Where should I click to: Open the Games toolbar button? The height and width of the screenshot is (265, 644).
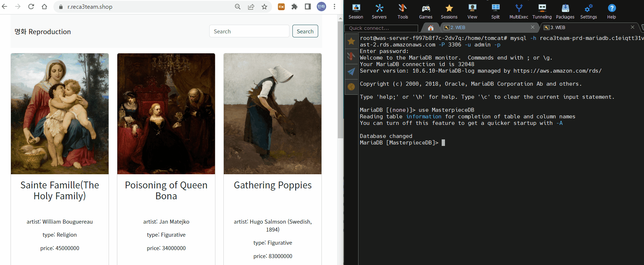click(x=426, y=11)
